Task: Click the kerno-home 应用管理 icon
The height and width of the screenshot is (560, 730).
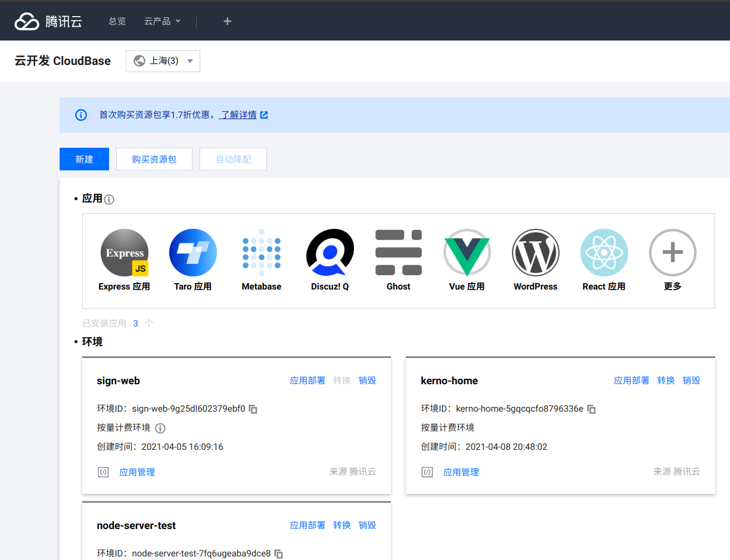Action: pyautogui.click(x=427, y=472)
